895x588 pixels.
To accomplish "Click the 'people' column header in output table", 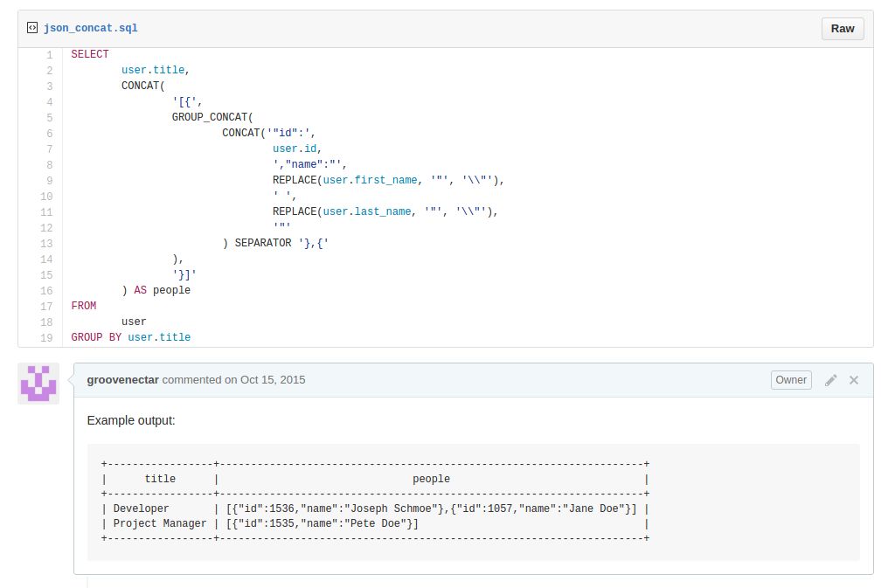I will tap(432, 479).
